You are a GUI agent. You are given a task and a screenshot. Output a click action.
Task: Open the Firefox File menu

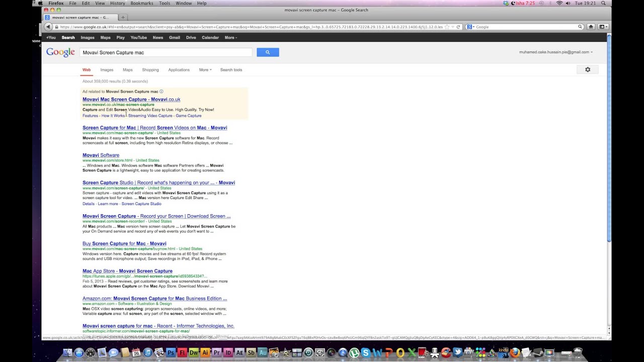coord(73,3)
